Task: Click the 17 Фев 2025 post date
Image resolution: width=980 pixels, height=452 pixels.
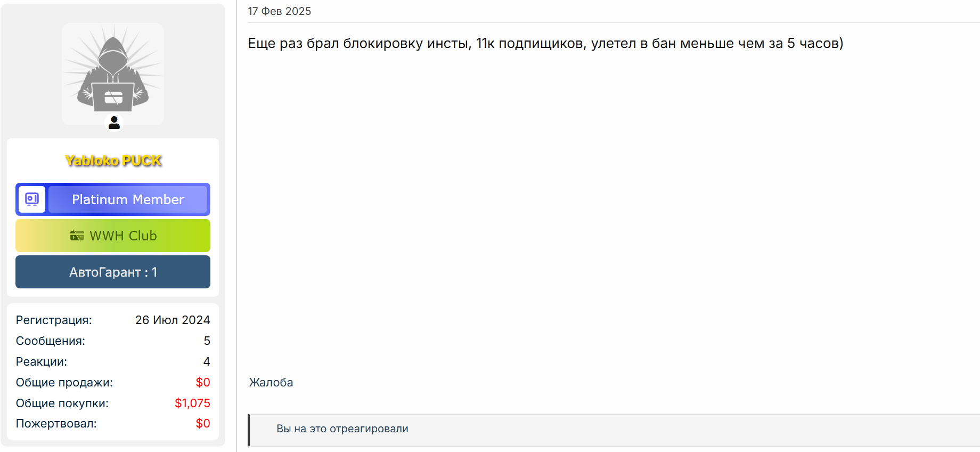Action: (x=280, y=11)
